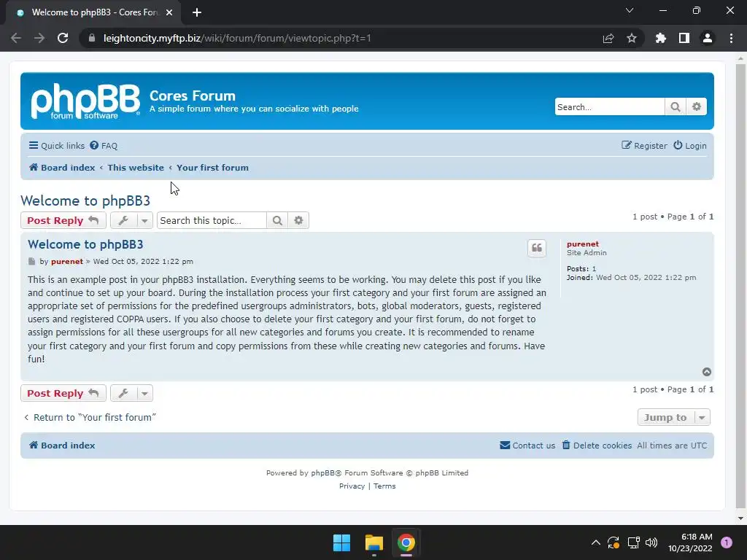Screen dimensions: 747x560
Task: Open the notification badge in taskbar
Action: click(x=727, y=542)
